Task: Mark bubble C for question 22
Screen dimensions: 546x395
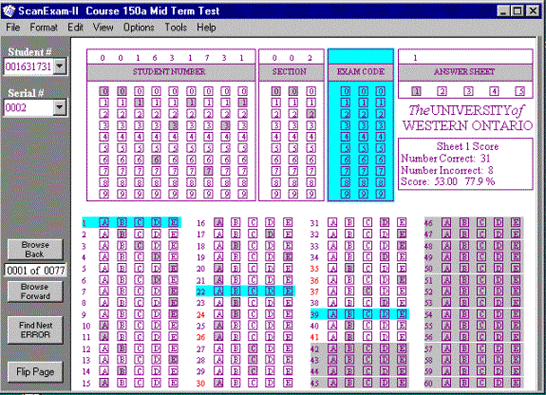Action: coord(253,291)
